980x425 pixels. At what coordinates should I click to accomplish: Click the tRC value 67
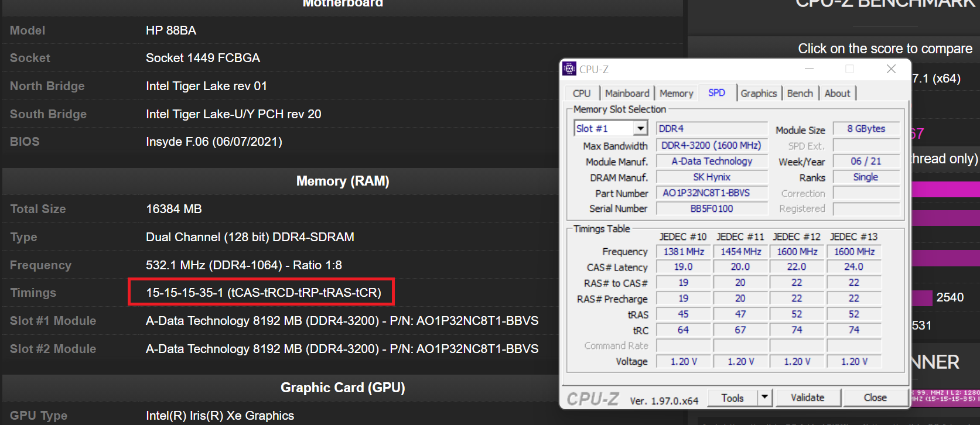pos(740,330)
